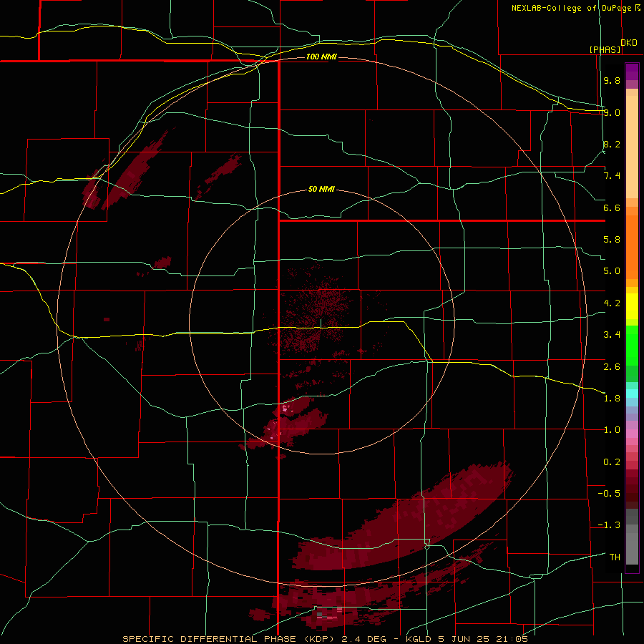
Task: Click the 5.8 scale value
Action: point(612,240)
